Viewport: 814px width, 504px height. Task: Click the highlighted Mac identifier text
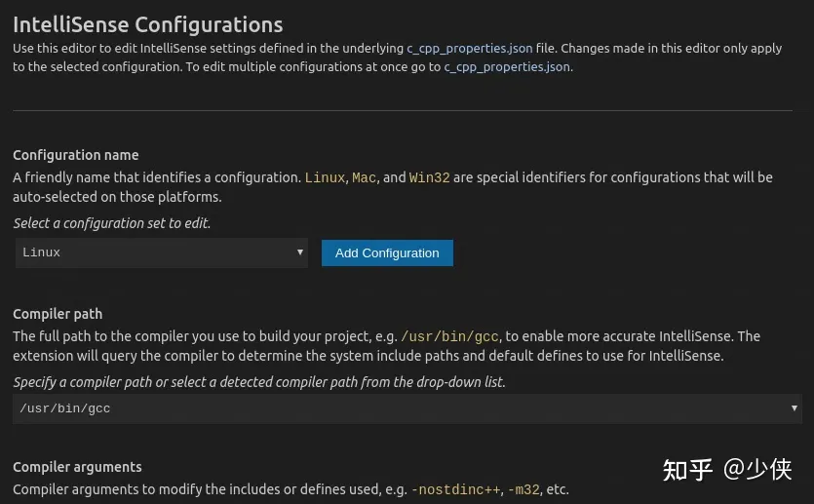point(364,177)
